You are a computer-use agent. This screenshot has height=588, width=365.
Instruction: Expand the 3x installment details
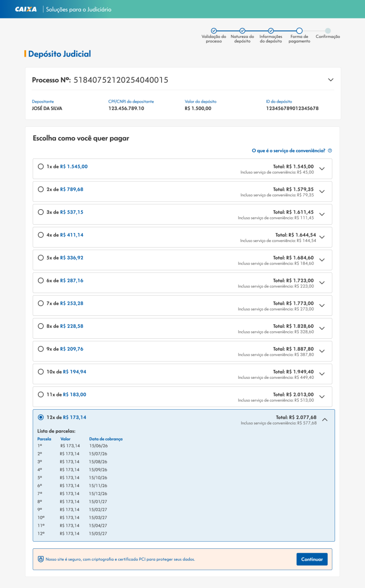pyautogui.click(x=322, y=214)
